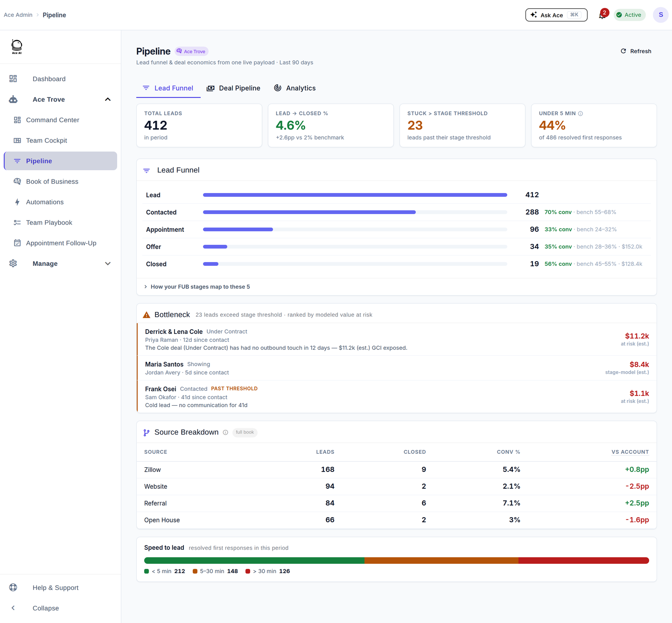The image size is (672, 623).
Task: Open Automations menu item
Action: 61,202
